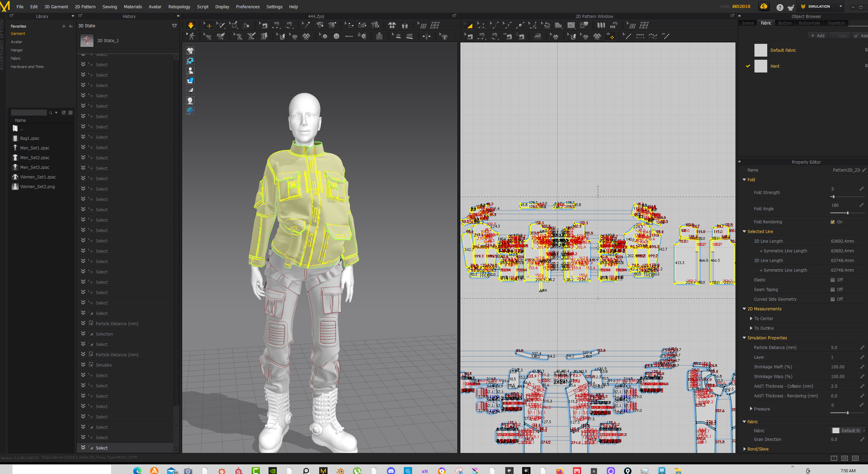Open Firefox from the Windows taskbar
868x474 pixels.
[559, 471]
